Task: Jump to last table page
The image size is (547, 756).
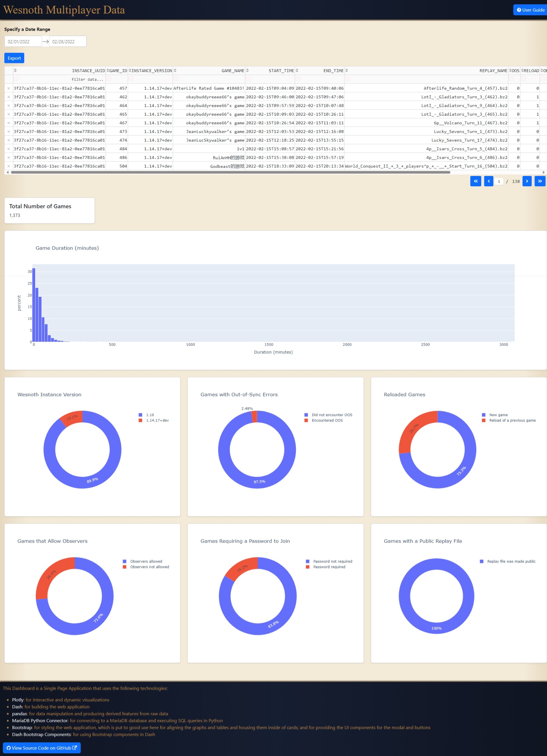Action: pos(540,181)
